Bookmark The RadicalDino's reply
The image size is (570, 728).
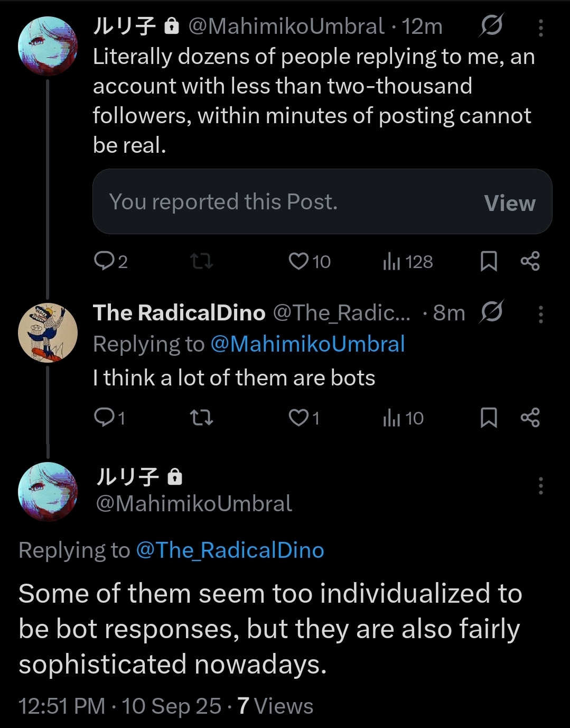click(489, 418)
